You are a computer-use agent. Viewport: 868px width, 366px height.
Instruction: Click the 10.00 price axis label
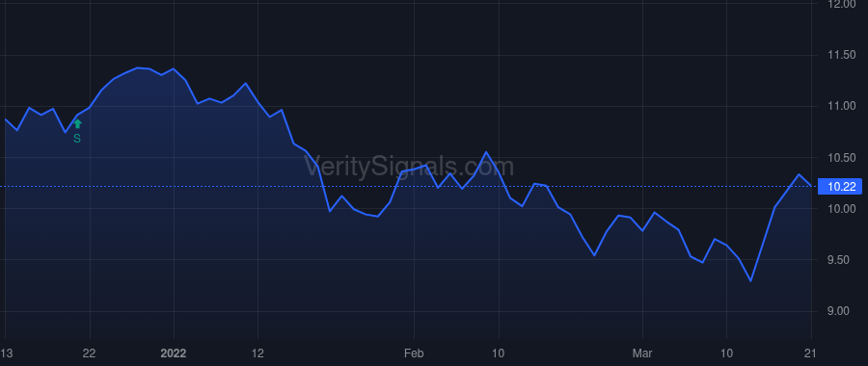coord(841,208)
